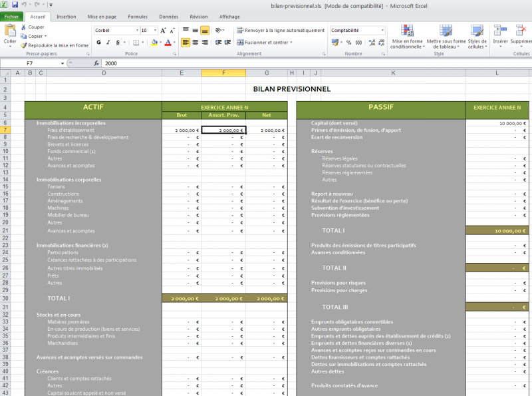
Task: Increase font size with the large A icon
Action: point(164,31)
